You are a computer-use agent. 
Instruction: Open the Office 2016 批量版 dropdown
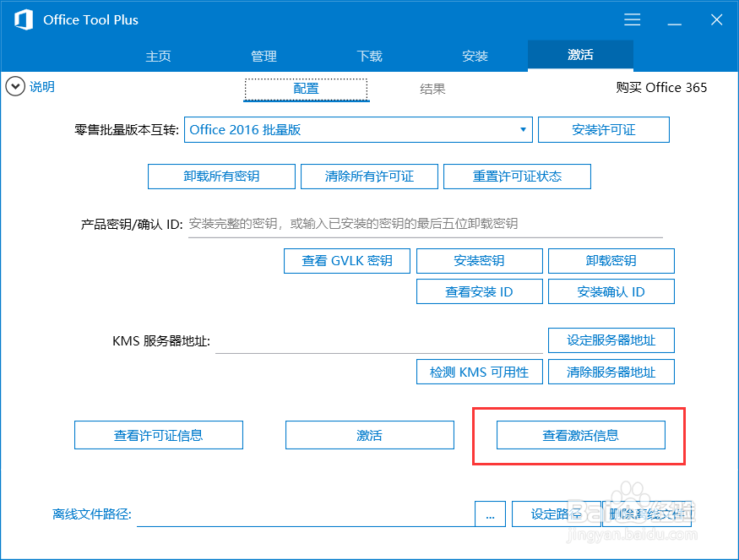(358, 129)
